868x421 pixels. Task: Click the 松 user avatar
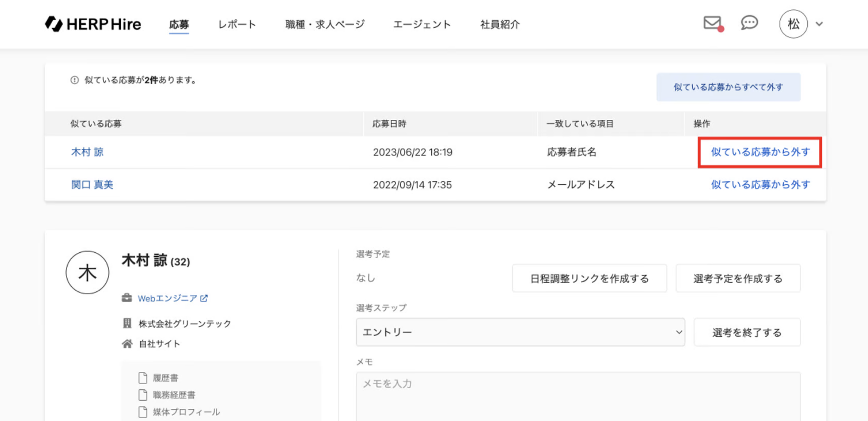pos(793,24)
